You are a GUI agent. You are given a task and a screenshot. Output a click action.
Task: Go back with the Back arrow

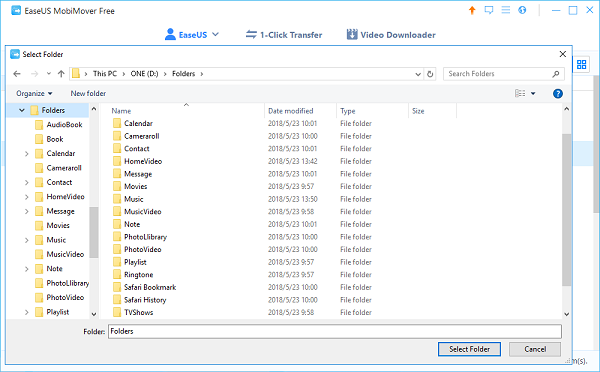pyautogui.click(x=17, y=74)
